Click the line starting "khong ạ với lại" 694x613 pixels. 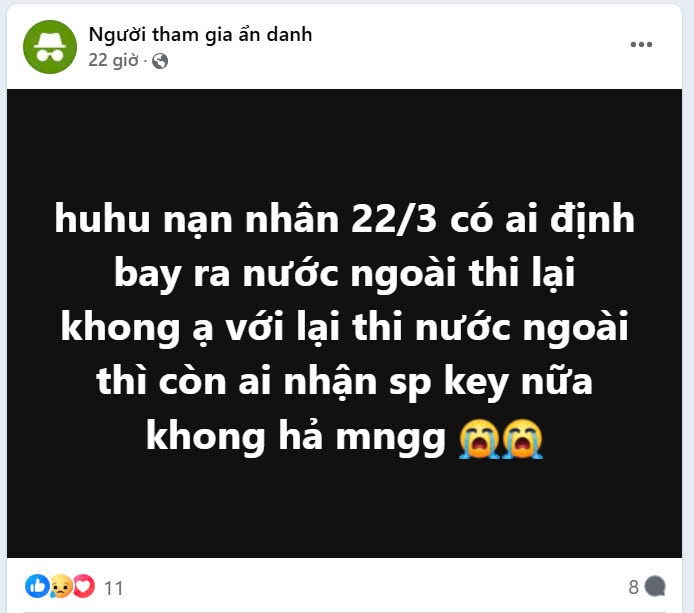coord(344,328)
